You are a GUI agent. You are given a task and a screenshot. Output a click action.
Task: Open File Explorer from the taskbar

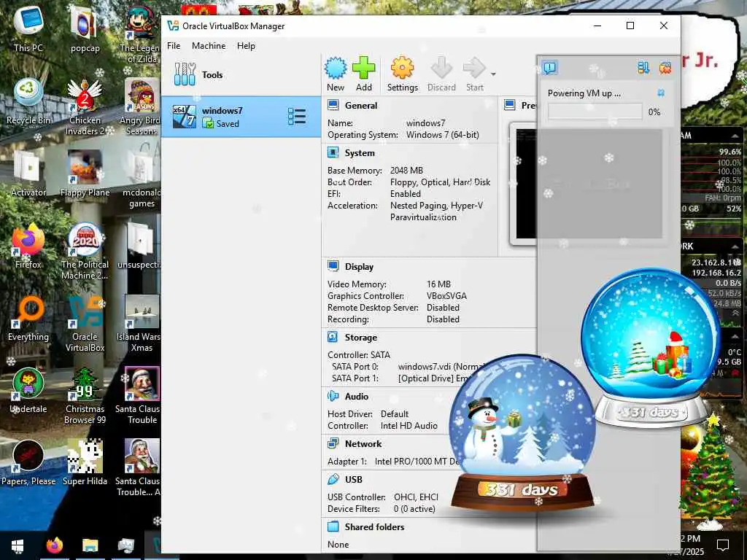pos(90,545)
